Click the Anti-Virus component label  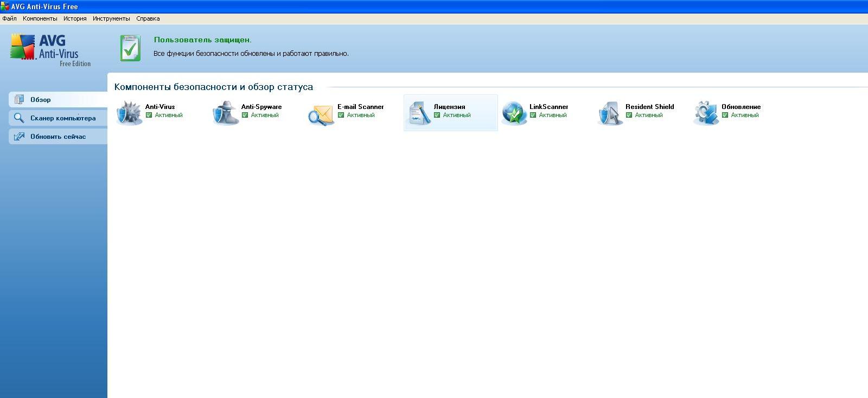click(x=160, y=107)
